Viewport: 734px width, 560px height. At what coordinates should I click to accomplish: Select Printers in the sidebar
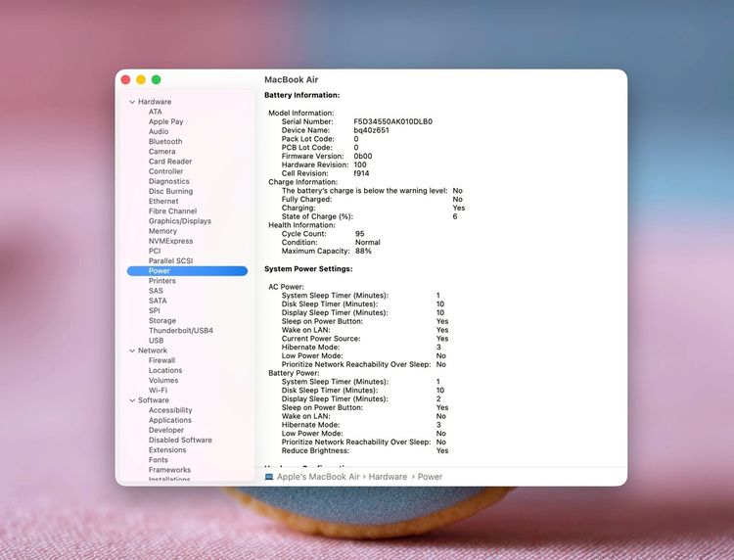[x=162, y=281]
